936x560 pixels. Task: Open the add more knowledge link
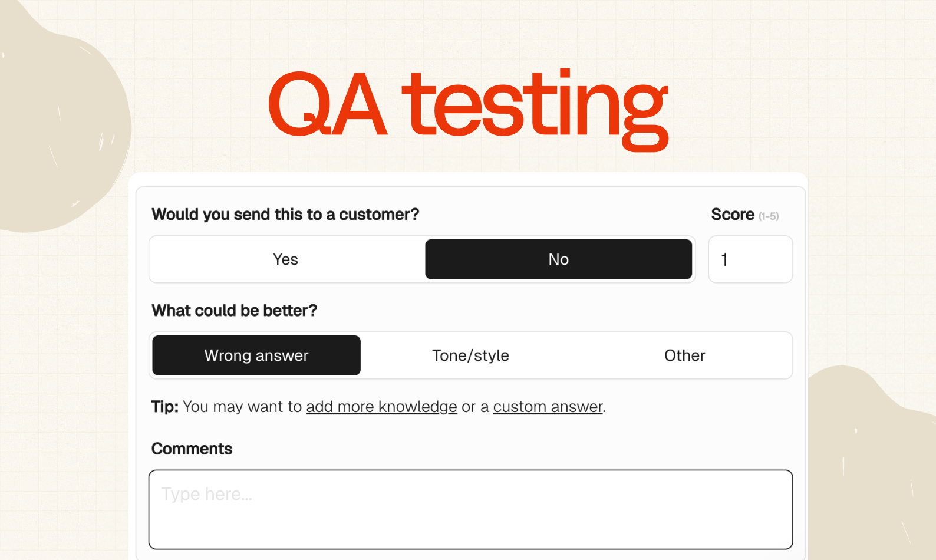381,407
